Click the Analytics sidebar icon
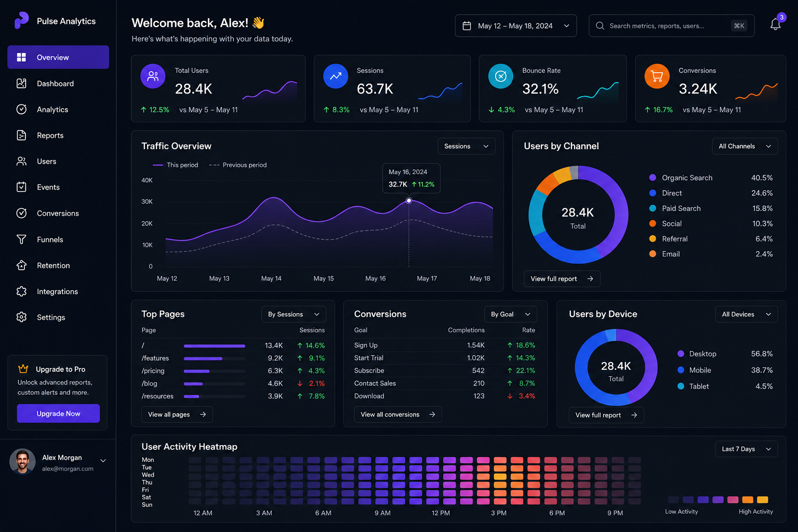 pos(21,109)
